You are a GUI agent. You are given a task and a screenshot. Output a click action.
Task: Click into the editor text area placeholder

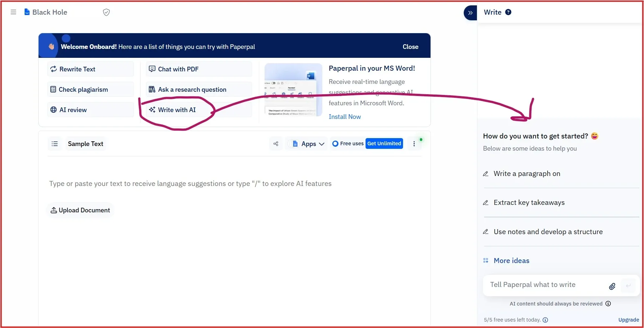190,183
